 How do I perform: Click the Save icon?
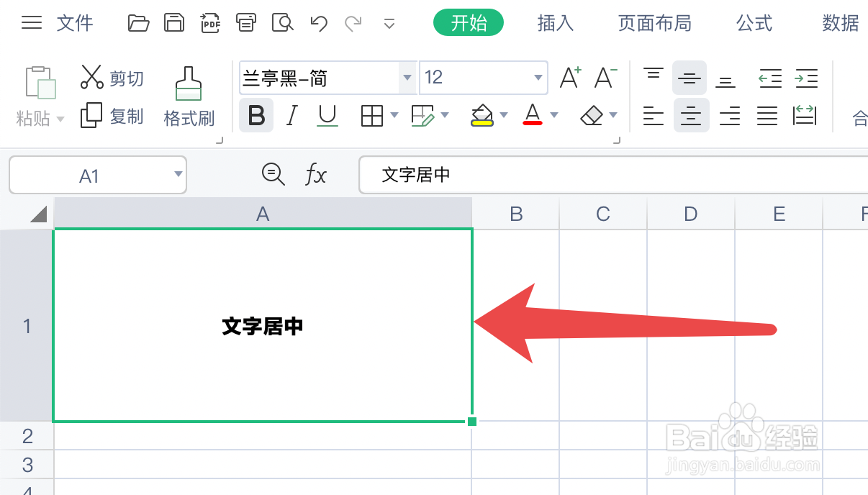(174, 22)
